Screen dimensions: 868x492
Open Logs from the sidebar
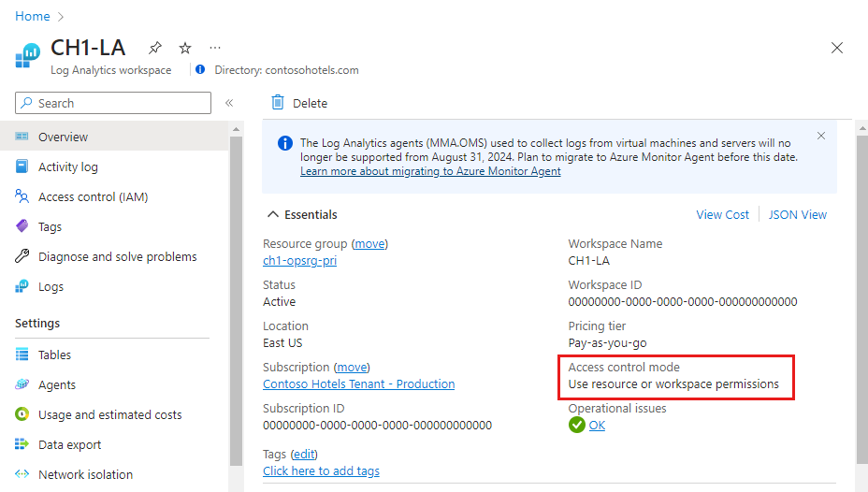pyautogui.click(x=51, y=286)
